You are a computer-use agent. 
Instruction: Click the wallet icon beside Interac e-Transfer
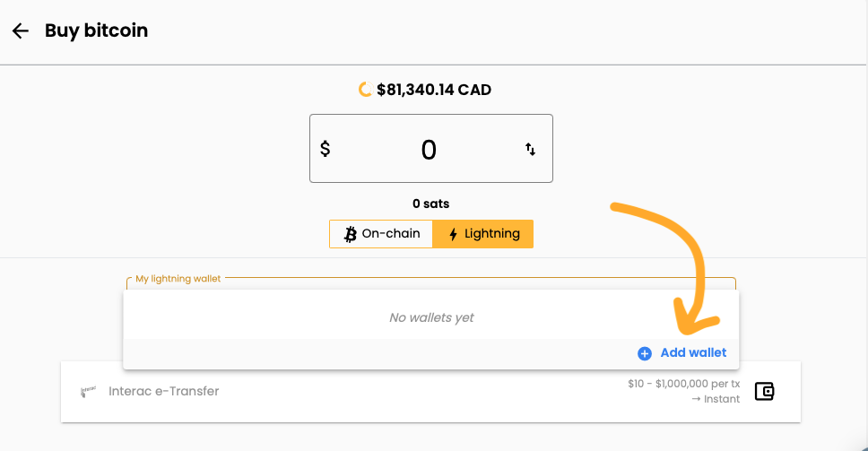coord(765,391)
